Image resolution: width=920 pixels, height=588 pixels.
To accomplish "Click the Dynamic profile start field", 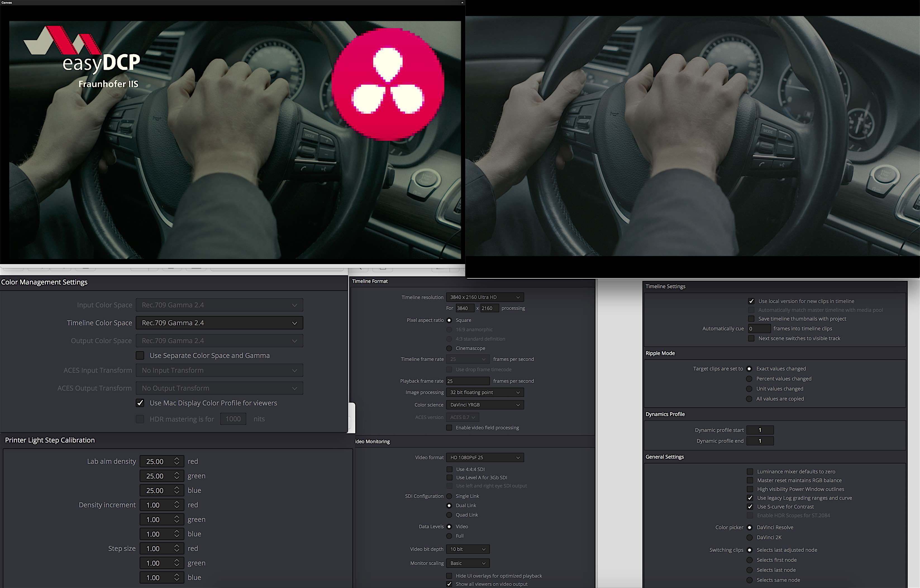I will pos(760,430).
